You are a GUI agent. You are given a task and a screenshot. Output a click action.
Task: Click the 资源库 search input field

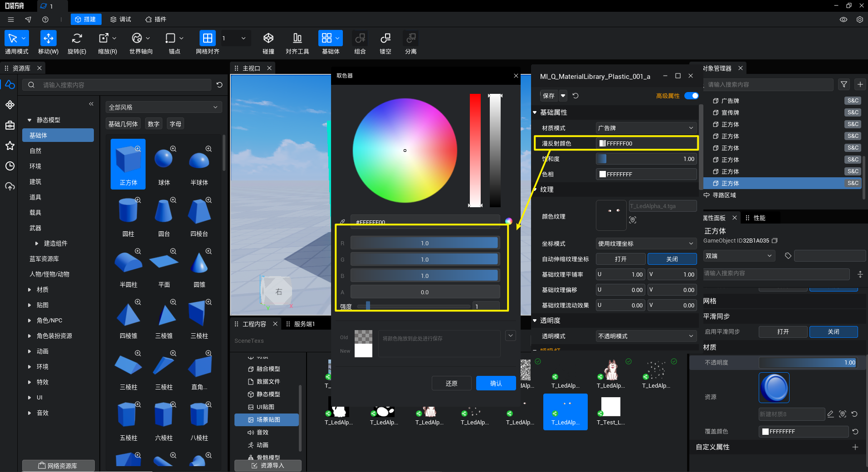[117, 85]
